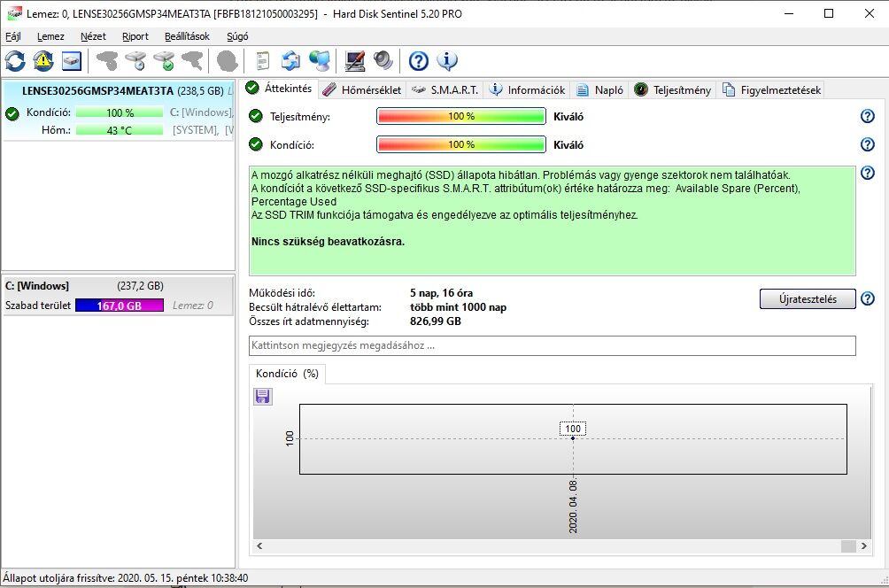Viewport: 889px width, 588px height.
Task: Click graph scroll right arrow
Action: [863, 546]
